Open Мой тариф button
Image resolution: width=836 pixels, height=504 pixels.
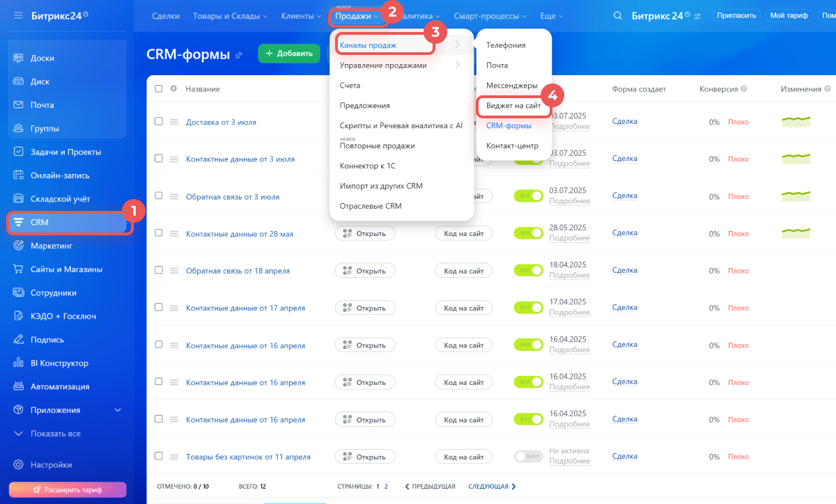point(788,15)
